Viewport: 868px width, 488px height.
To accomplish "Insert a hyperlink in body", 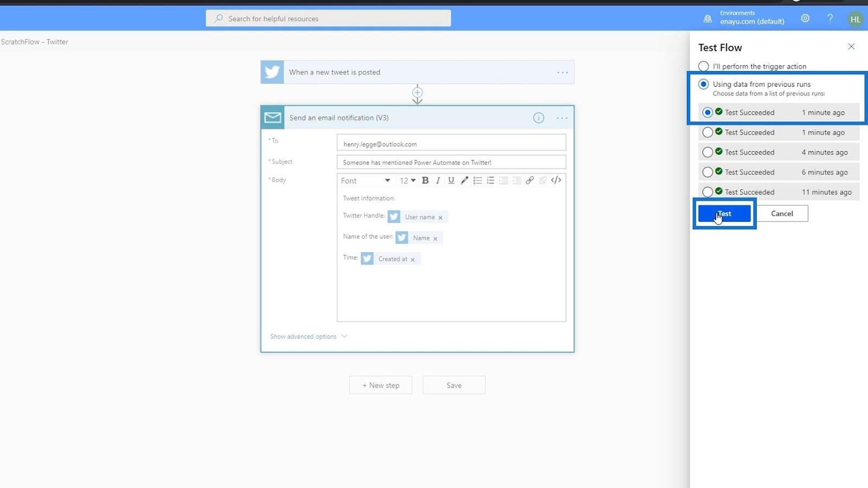I will pos(529,181).
